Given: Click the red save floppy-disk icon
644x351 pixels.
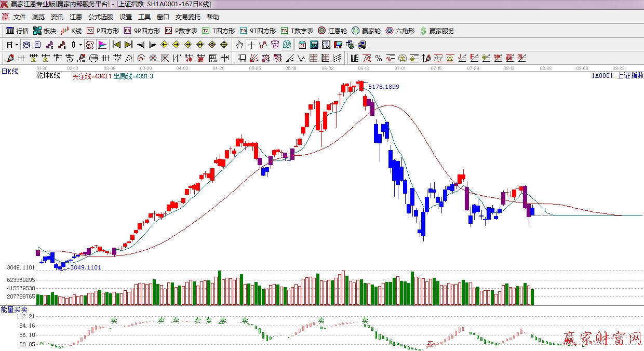Looking at the screenshot, I should (x=338, y=44).
